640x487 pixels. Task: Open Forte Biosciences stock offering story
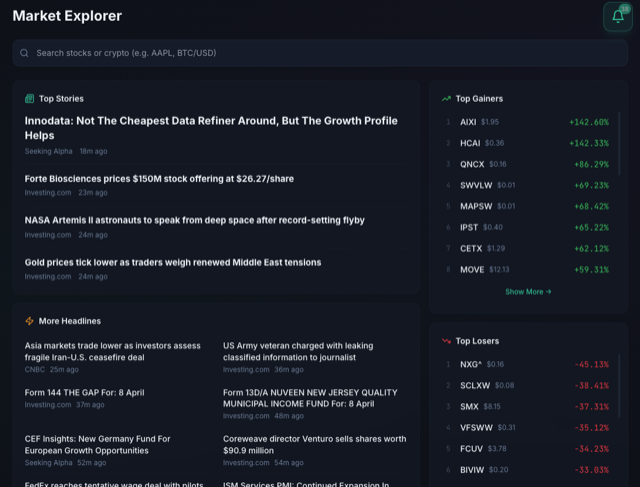159,179
